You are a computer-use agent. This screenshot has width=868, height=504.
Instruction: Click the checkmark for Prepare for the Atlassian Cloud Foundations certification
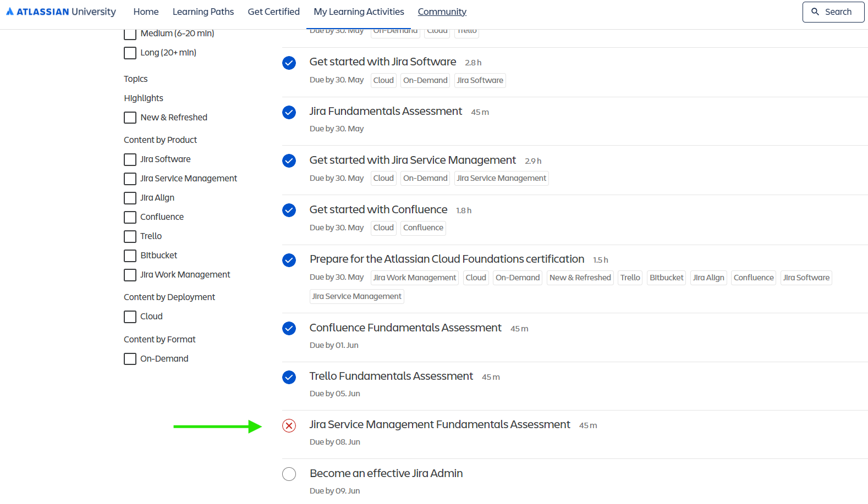click(x=289, y=261)
